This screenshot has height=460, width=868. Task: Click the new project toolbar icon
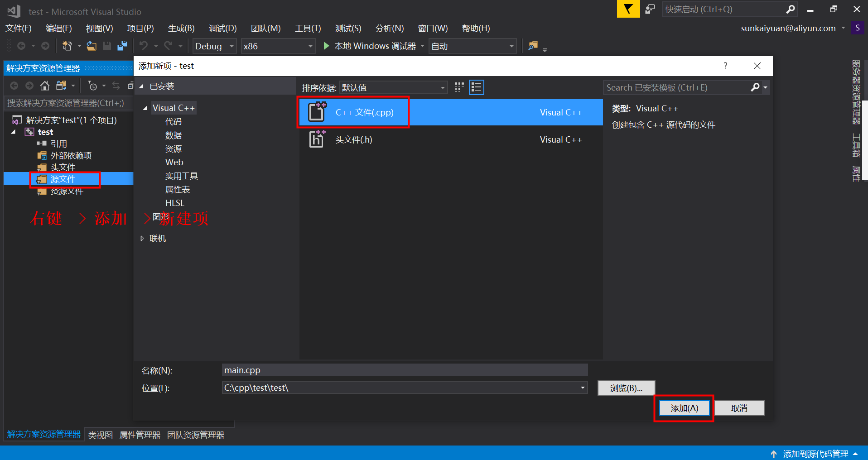67,46
